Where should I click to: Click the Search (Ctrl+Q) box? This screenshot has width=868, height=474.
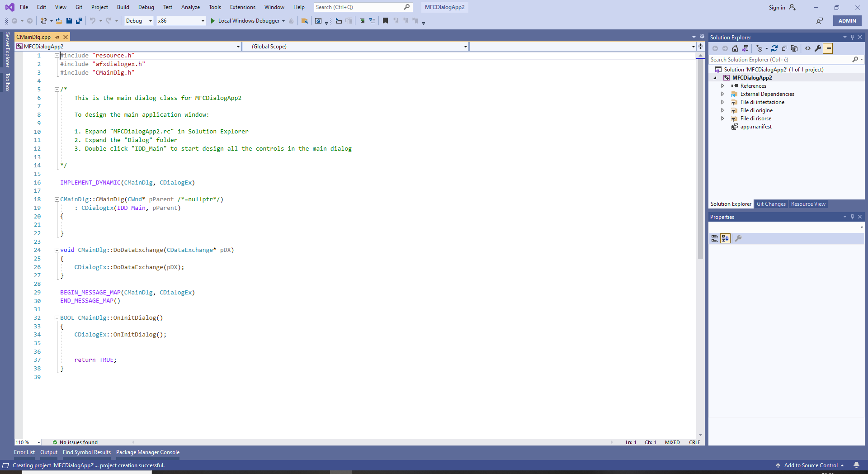click(x=363, y=7)
